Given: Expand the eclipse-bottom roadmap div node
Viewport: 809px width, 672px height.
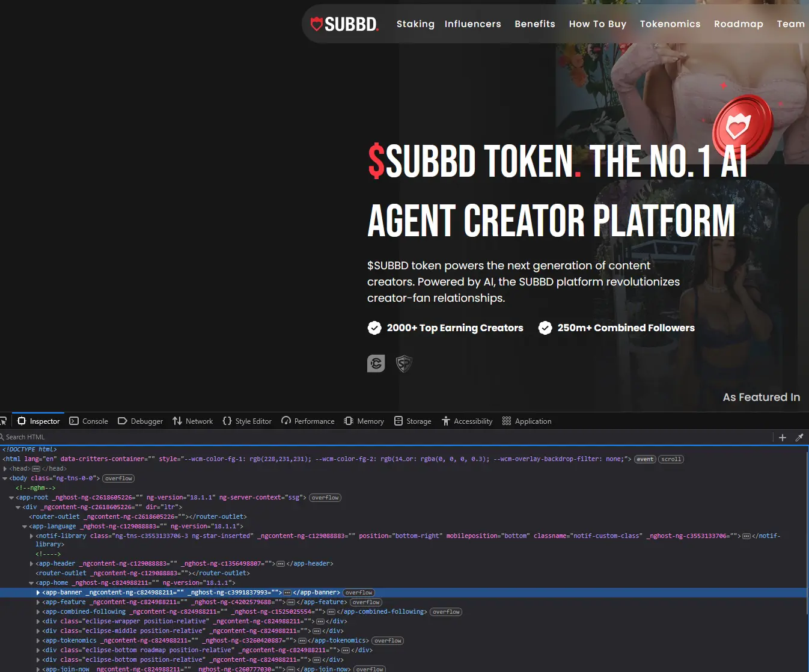Looking at the screenshot, I should click(38, 650).
